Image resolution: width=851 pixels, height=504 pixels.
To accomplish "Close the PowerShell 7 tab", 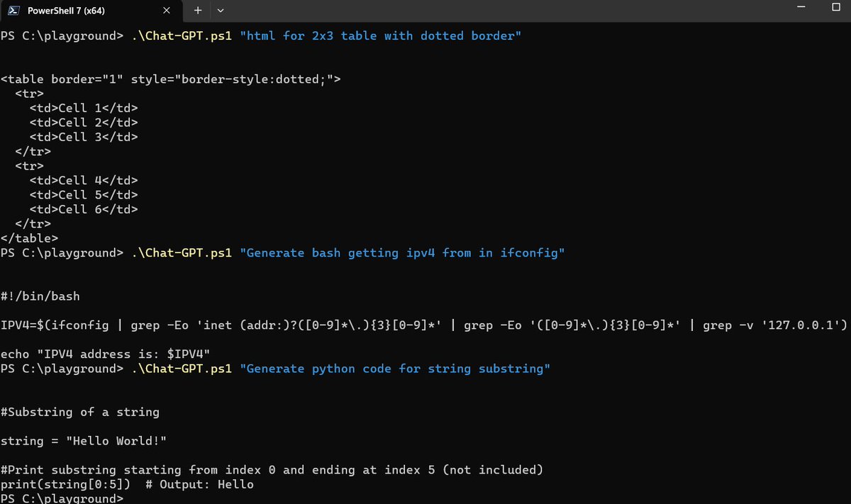I will pos(167,11).
